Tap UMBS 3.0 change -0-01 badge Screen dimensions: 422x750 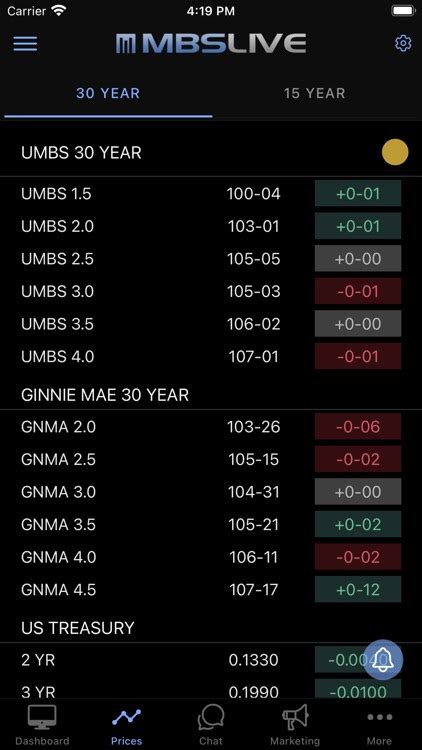pos(358,291)
